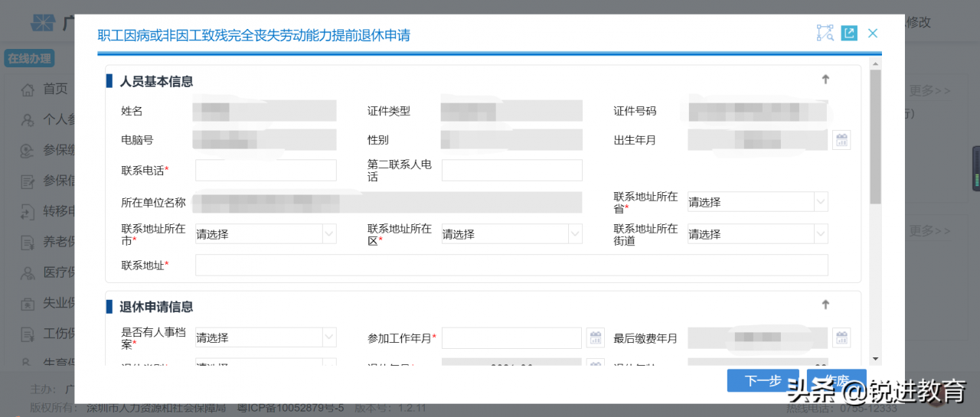Click the 姓名 greyed value field
This screenshot has height=417, width=980.
point(265,111)
